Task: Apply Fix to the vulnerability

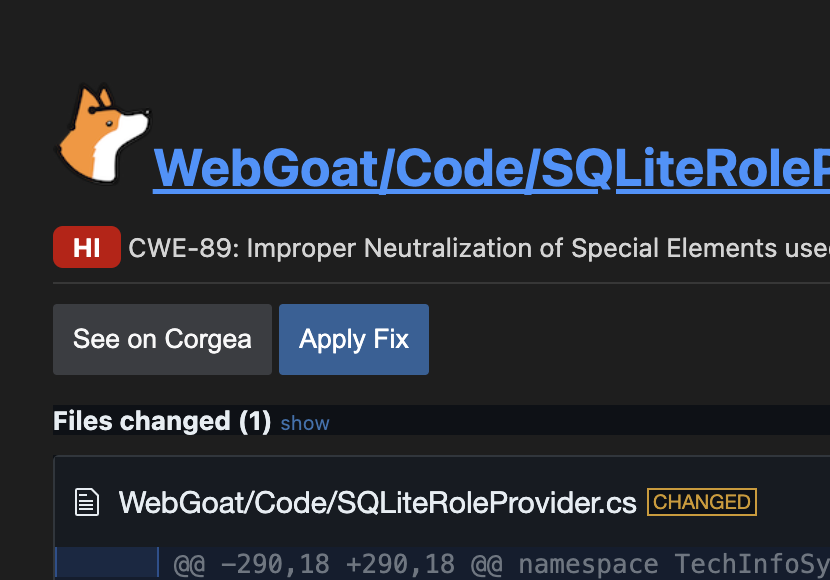Action: coord(354,339)
